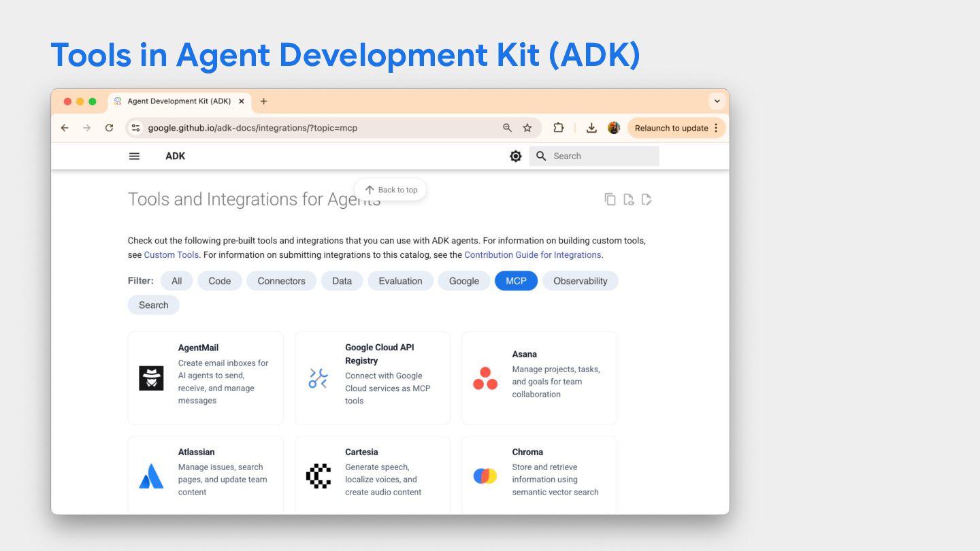This screenshot has width=980, height=551.
Task: Open Chrome's three-dot menu
Action: click(x=716, y=128)
